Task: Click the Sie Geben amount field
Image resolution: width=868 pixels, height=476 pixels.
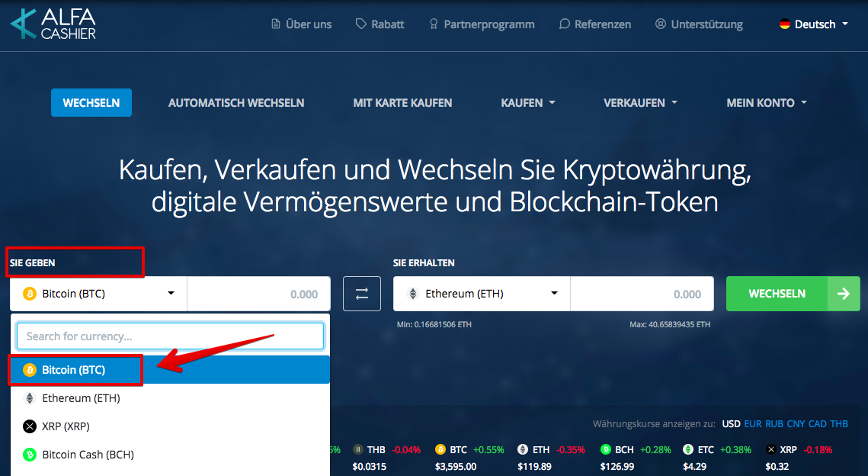Action: coord(259,294)
